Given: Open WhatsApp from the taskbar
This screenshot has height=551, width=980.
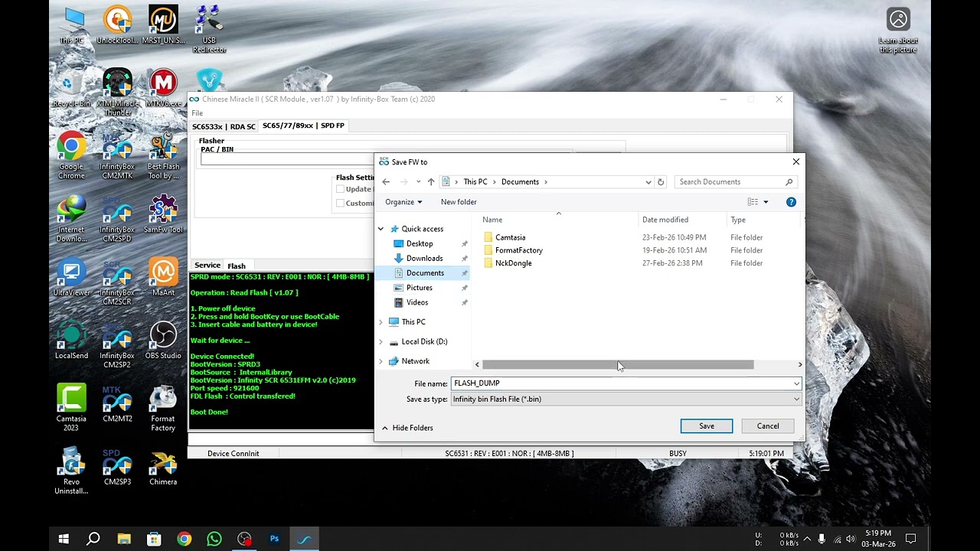Looking at the screenshot, I should pos(214,539).
